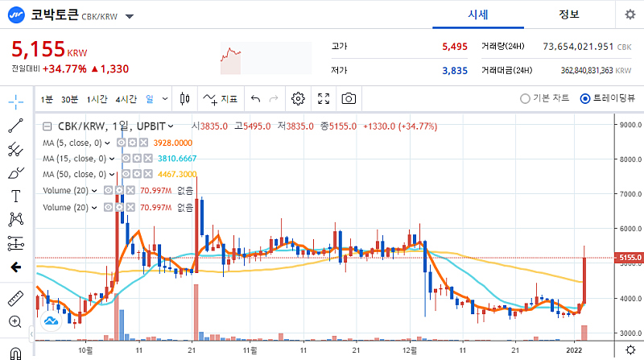Change candlestick chart style

pos(185,98)
